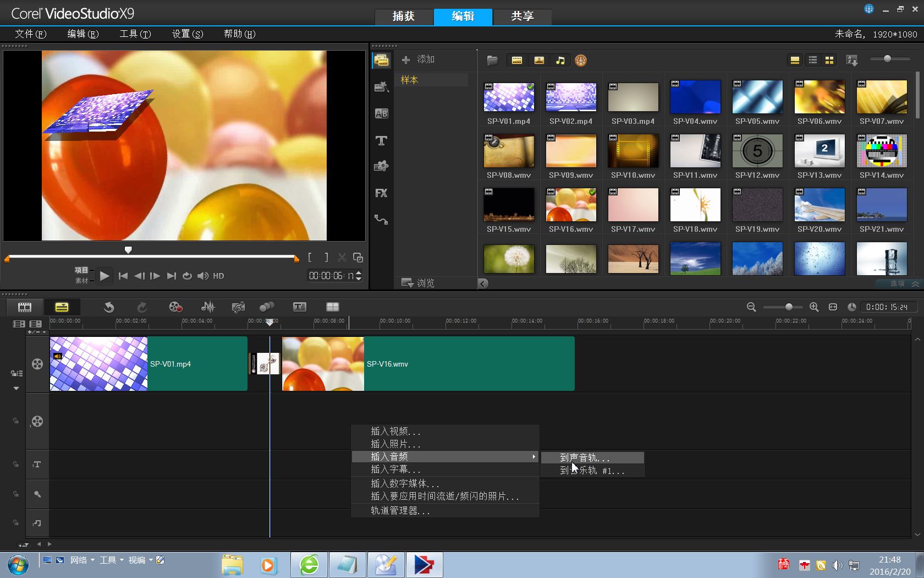Viewport: 924px width, 578px height.
Task: Open the sound mixer icon
Action: point(208,307)
